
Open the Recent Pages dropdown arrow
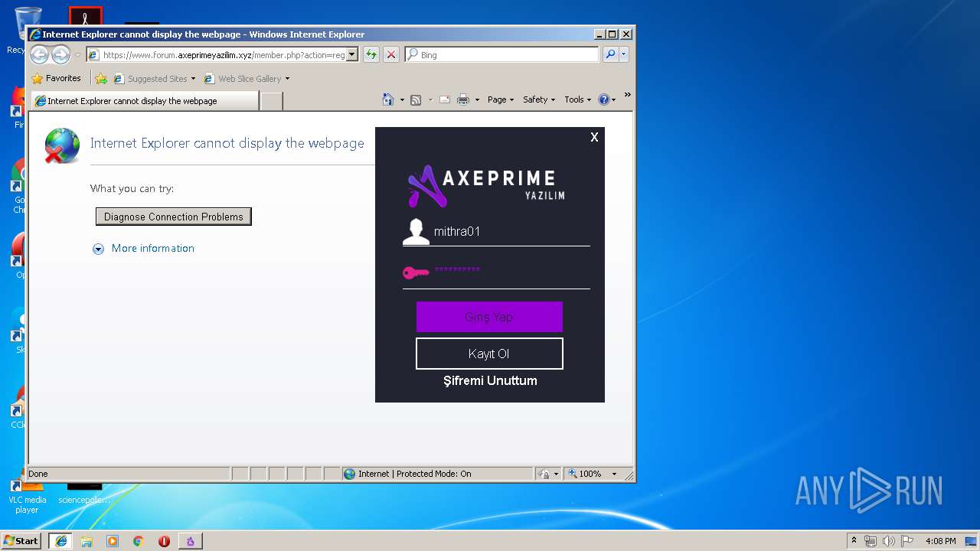77,55
